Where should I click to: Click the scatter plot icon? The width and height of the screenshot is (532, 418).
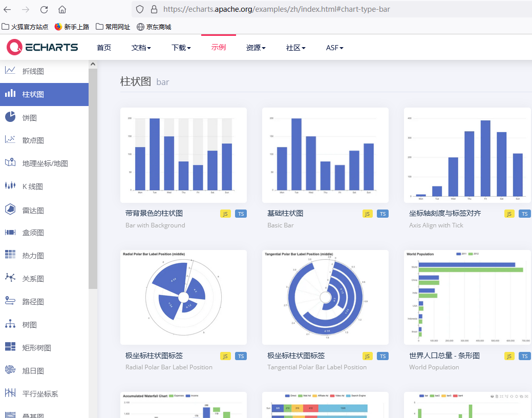coord(10,139)
